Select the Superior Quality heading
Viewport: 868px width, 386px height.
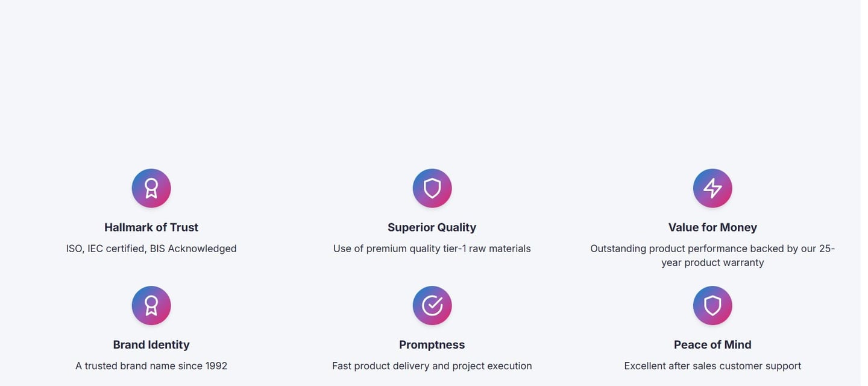tap(432, 227)
